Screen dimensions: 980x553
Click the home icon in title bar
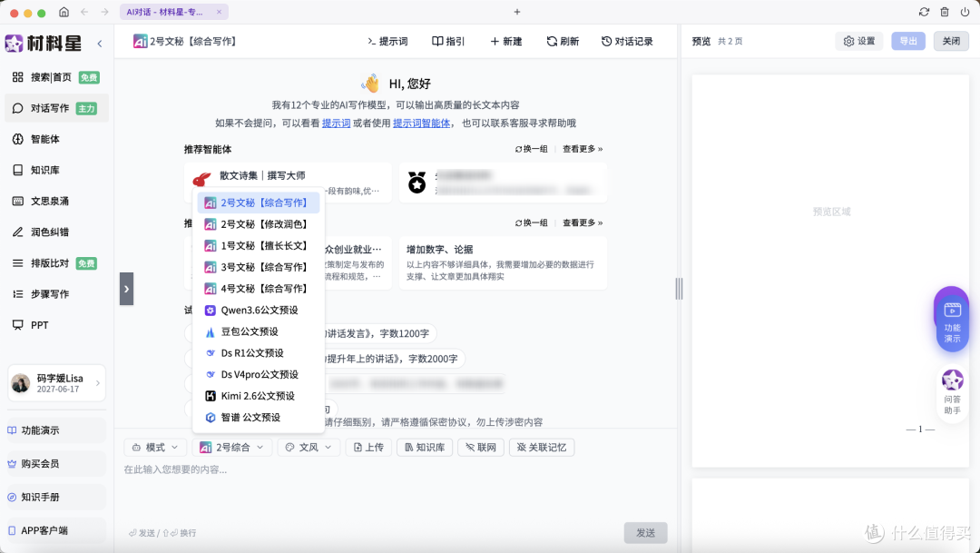point(64,12)
